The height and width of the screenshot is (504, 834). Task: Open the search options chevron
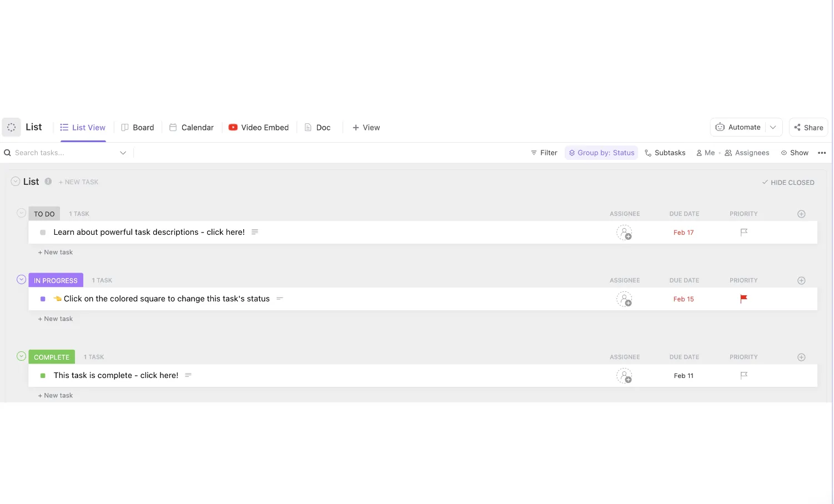pos(123,153)
